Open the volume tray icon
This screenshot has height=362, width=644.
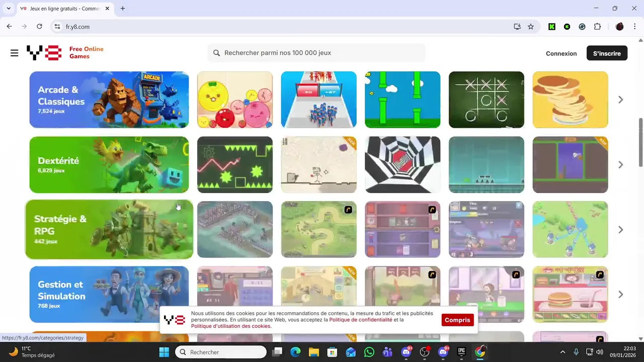[x=599, y=352]
